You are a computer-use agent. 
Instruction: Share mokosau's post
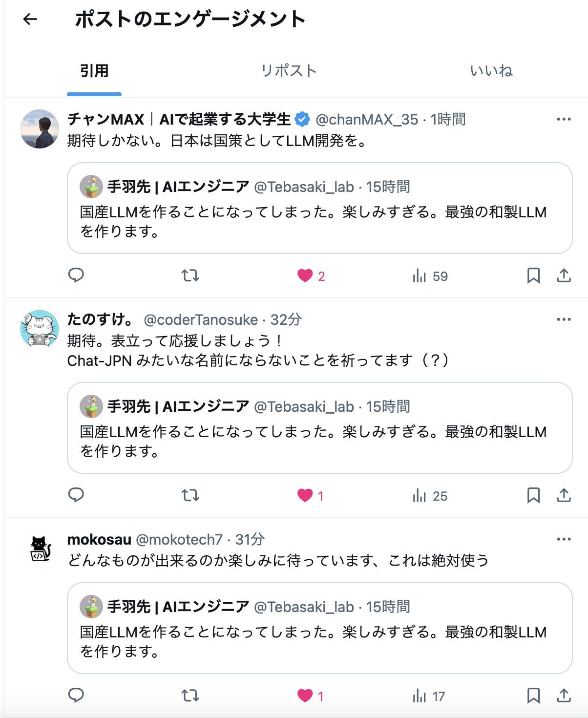[564, 695]
